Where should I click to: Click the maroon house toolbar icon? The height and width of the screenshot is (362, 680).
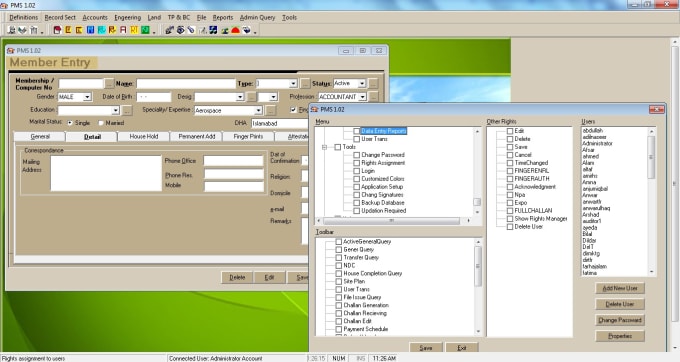[57, 30]
